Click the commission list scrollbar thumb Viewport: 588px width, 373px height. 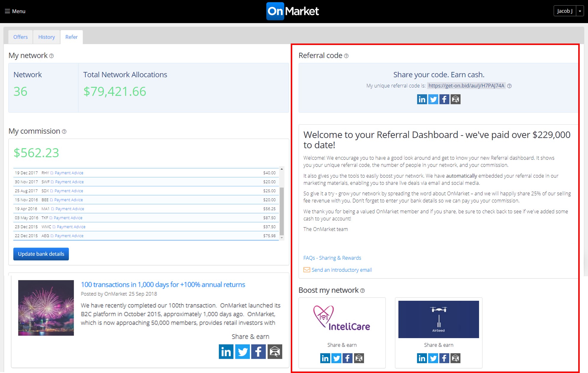[282, 211]
